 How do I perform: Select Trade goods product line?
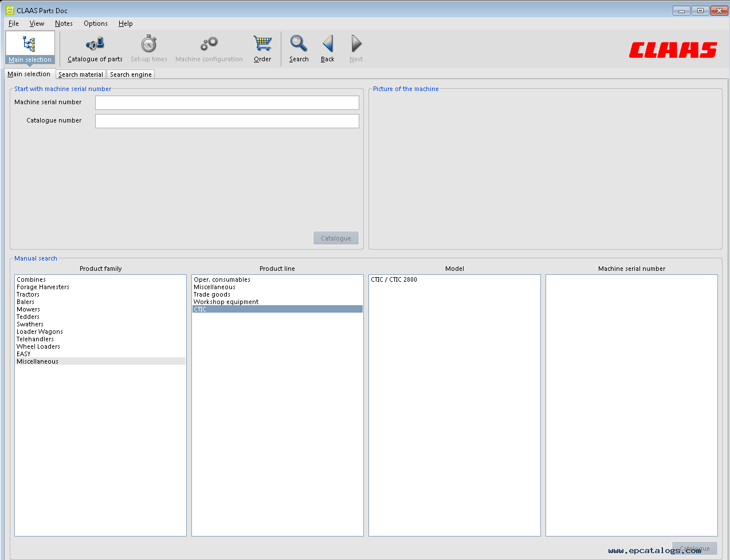277,294
